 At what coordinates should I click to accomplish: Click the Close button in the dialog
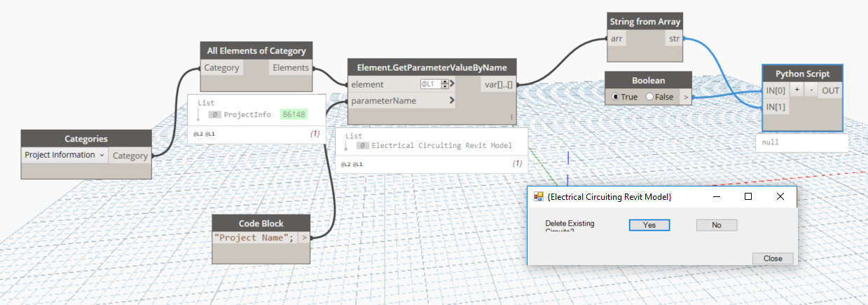click(x=773, y=259)
